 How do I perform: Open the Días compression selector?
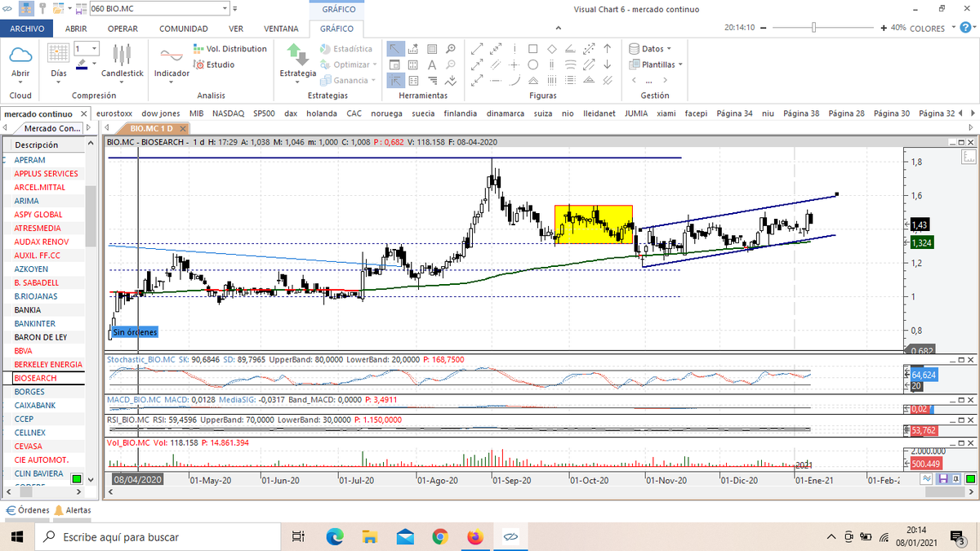59,62
